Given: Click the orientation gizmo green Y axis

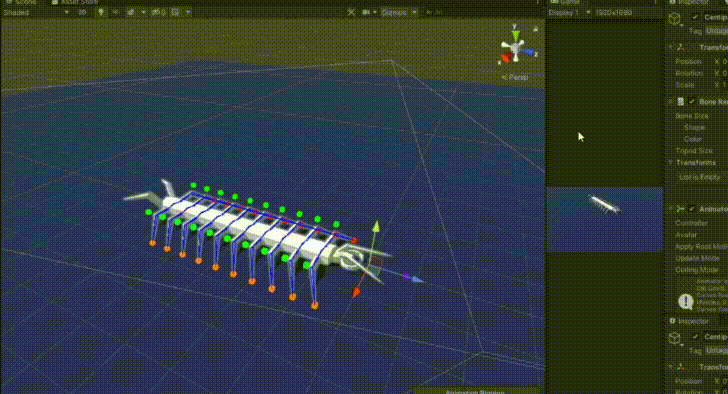Looking at the screenshot, I should (x=515, y=35).
